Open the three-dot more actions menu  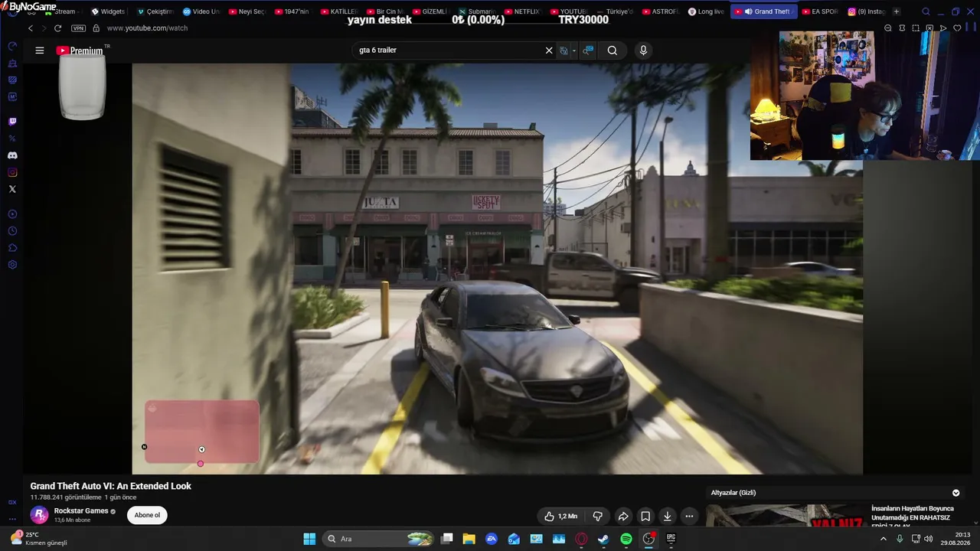[x=689, y=517]
